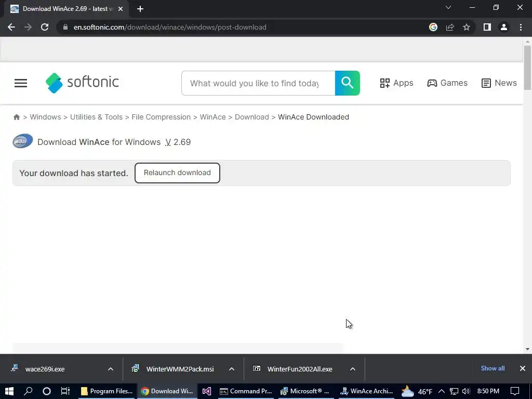Switch to Chrome Download Wi... taskbar item
This screenshot has width=532, height=399.
[x=167, y=391]
